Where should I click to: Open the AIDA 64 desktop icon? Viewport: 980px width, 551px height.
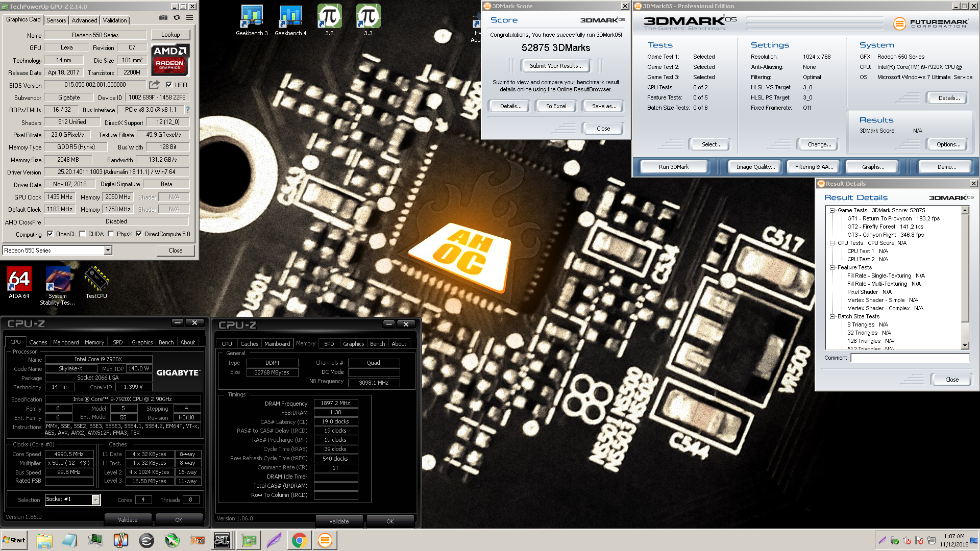point(19,282)
